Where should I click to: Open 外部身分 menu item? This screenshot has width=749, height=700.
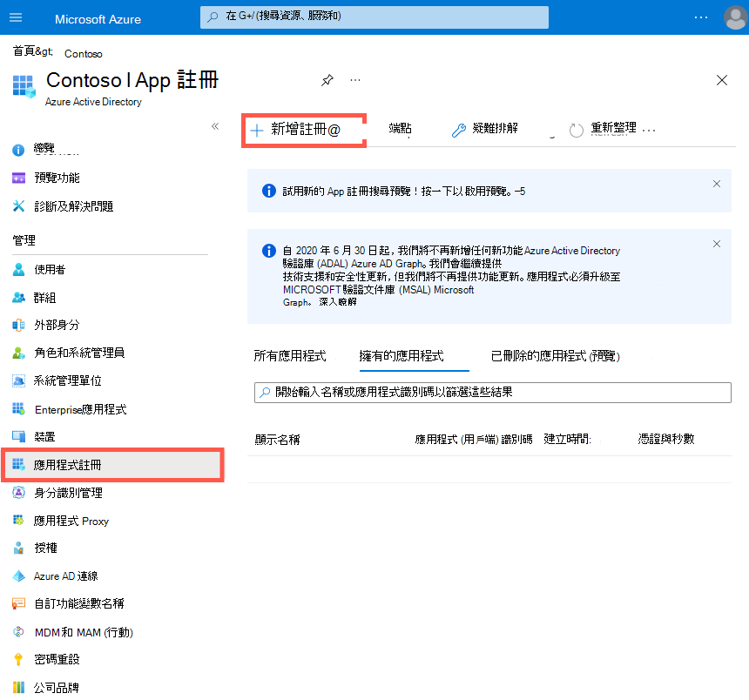tap(57, 326)
